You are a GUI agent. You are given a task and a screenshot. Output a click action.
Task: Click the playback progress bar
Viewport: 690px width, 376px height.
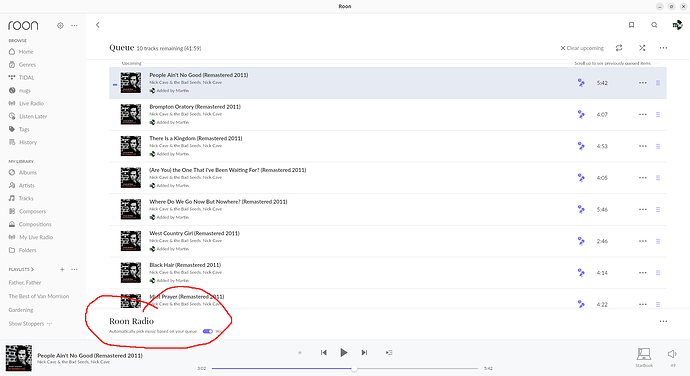(x=345, y=368)
